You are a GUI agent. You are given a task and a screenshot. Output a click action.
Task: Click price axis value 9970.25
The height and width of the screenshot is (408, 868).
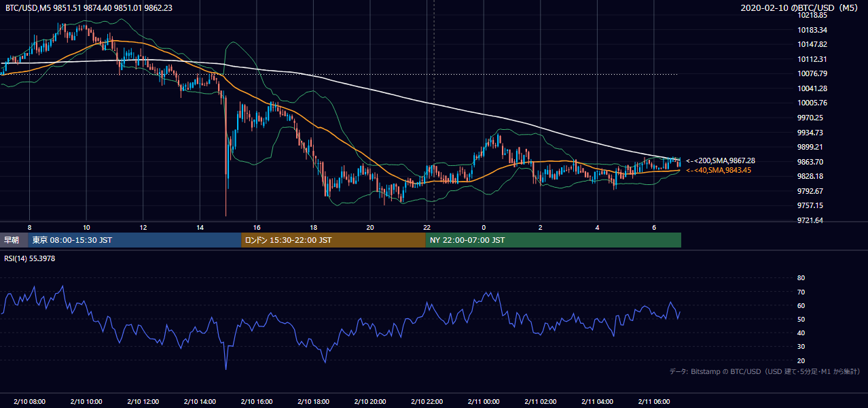810,118
